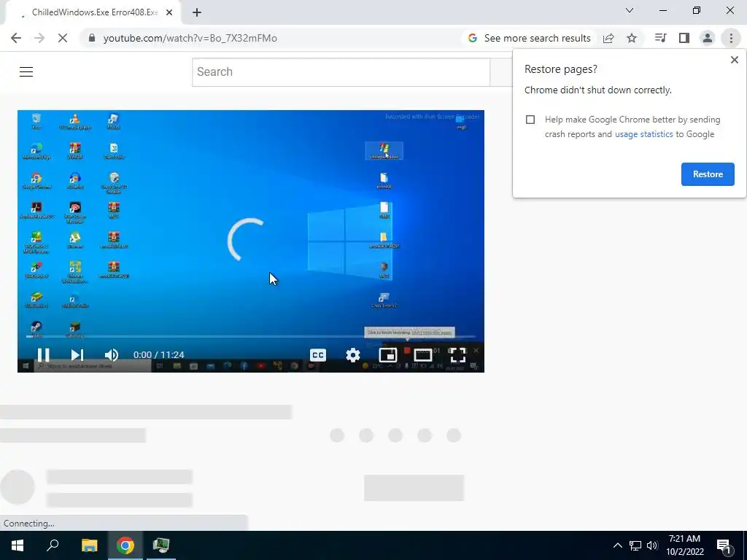Open the YouTube hamburger guide menu

pyautogui.click(x=26, y=72)
